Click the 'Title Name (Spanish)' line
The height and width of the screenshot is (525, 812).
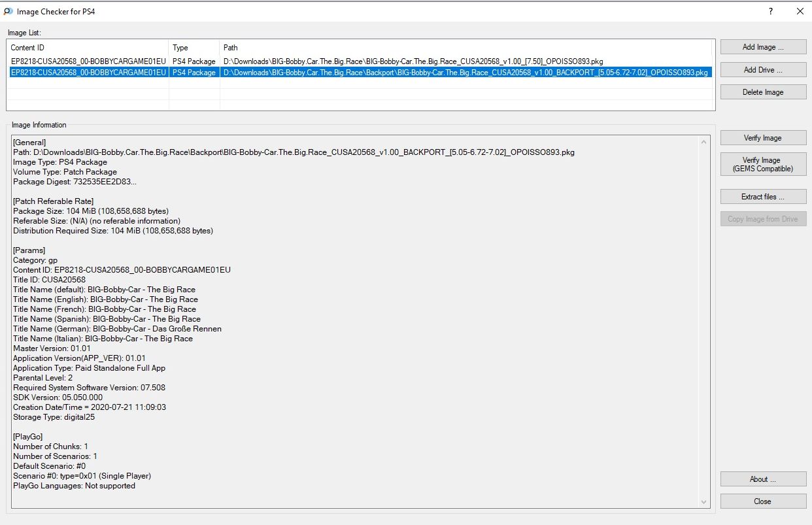[107, 319]
